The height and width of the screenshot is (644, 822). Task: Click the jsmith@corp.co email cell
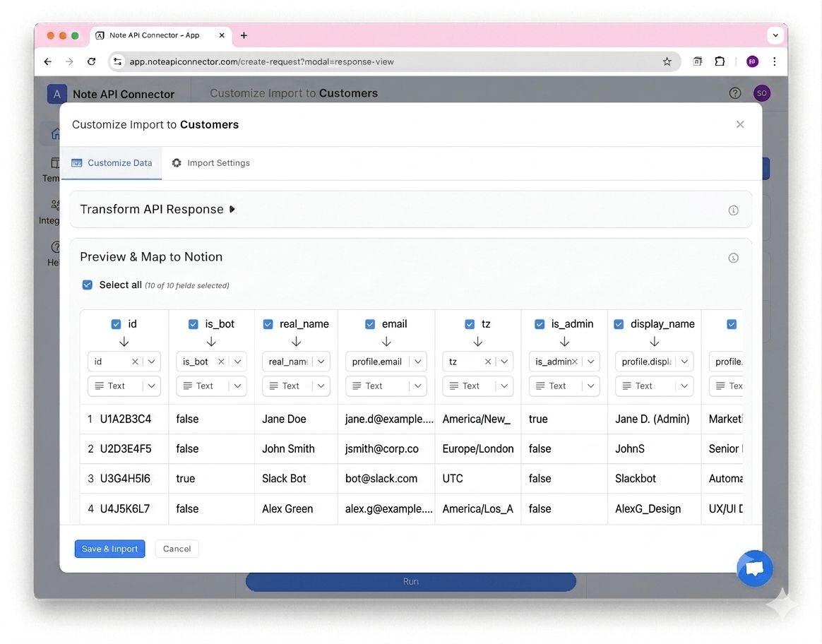tap(381, 449)
